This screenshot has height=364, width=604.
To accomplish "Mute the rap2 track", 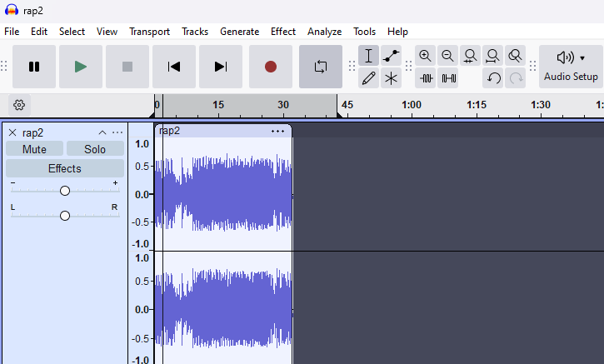I will [34, 149].
